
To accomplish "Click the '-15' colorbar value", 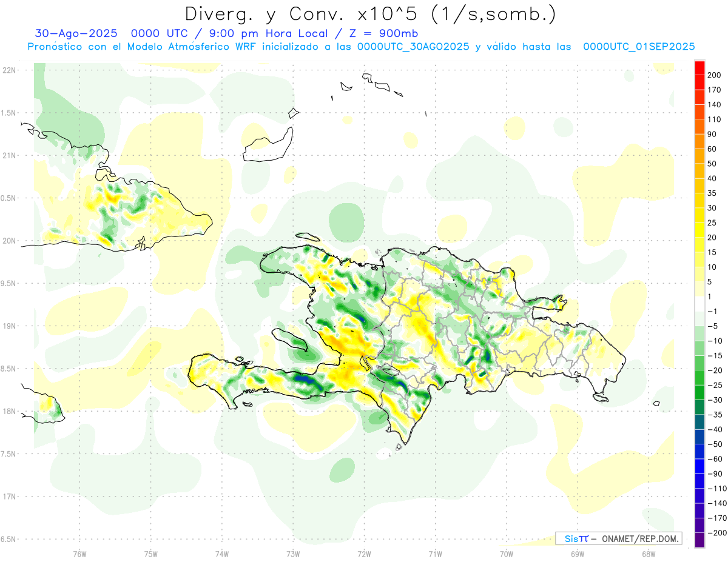I will (714, 356).
